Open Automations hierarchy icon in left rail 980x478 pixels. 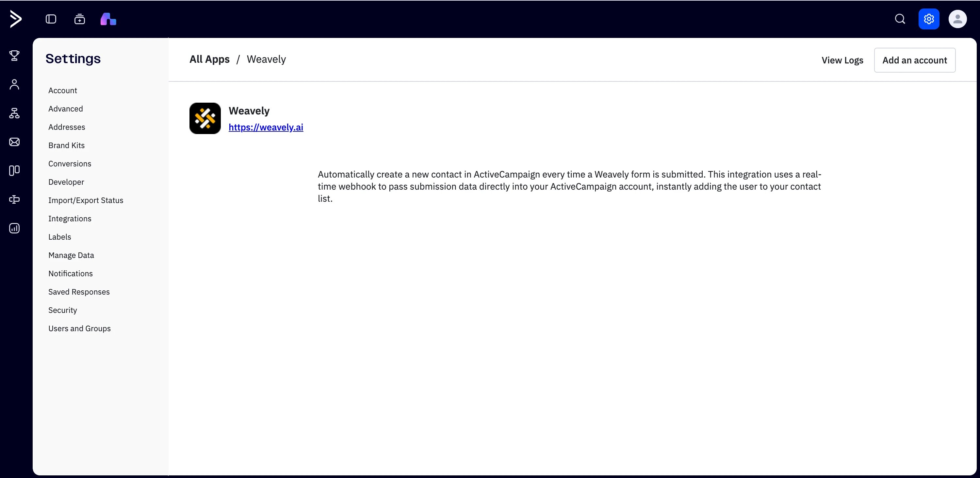click(14, 113)
